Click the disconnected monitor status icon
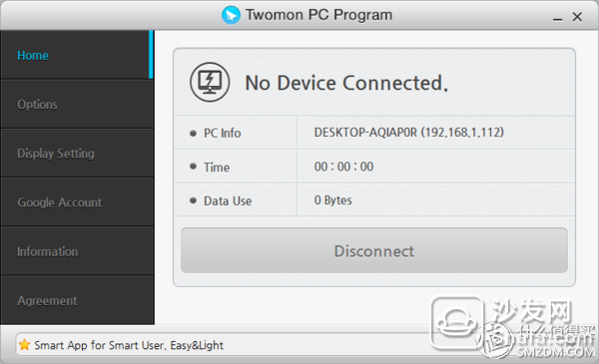This screenshot has width=599, height=364. (210, 82)
